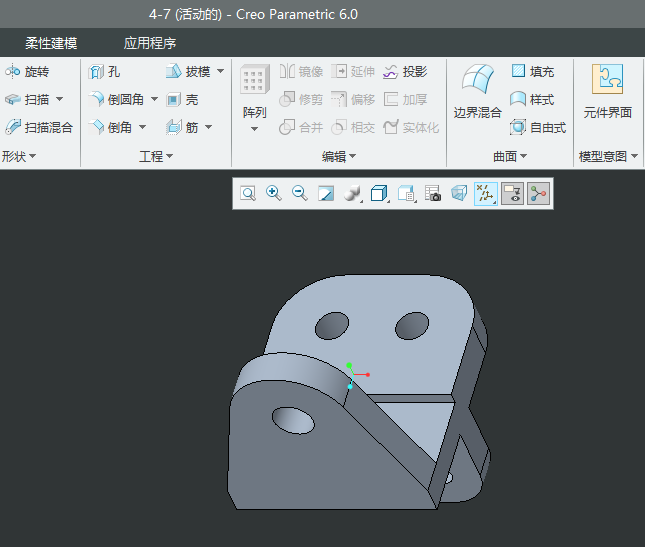Select the 旋转 (Revolve) tool
The height and width of the screenshot is (547, 645).
[27, 72]
